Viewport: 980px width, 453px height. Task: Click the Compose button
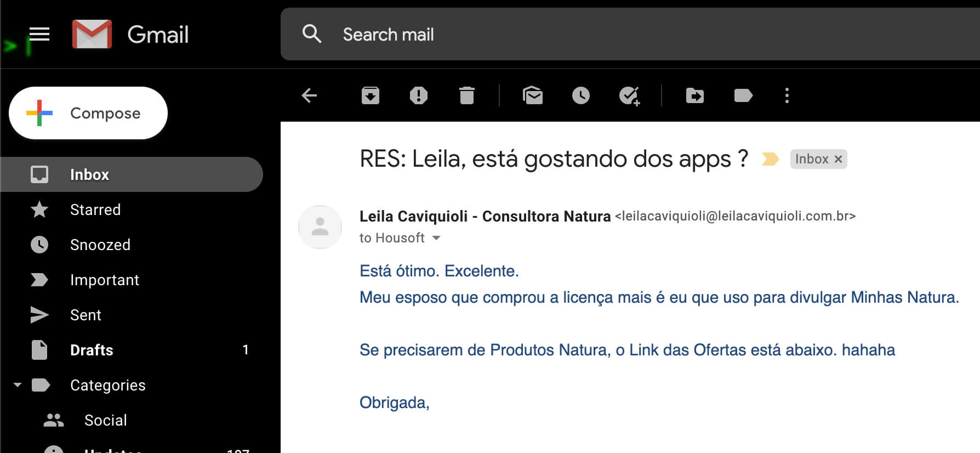point(88,113)
